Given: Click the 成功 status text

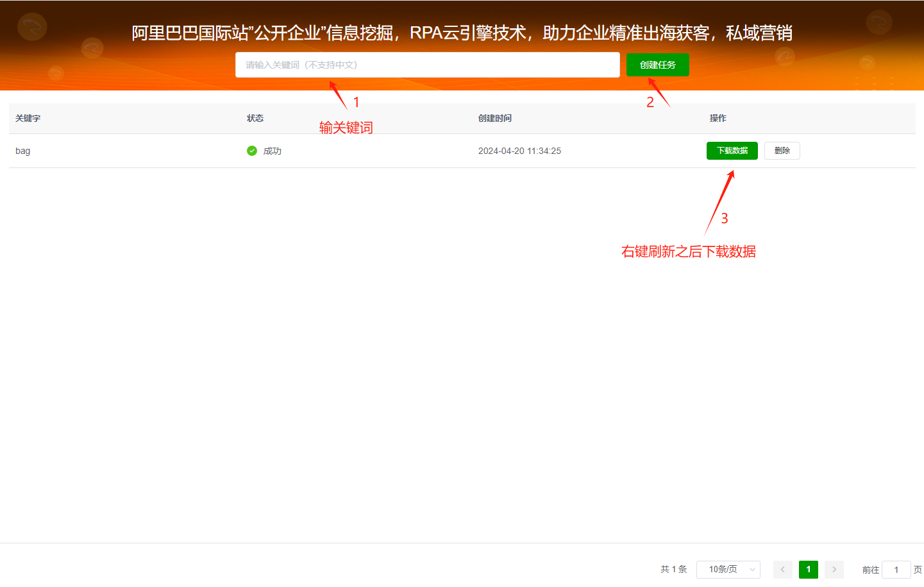Looking at the screenshot, I should (272, 151).
